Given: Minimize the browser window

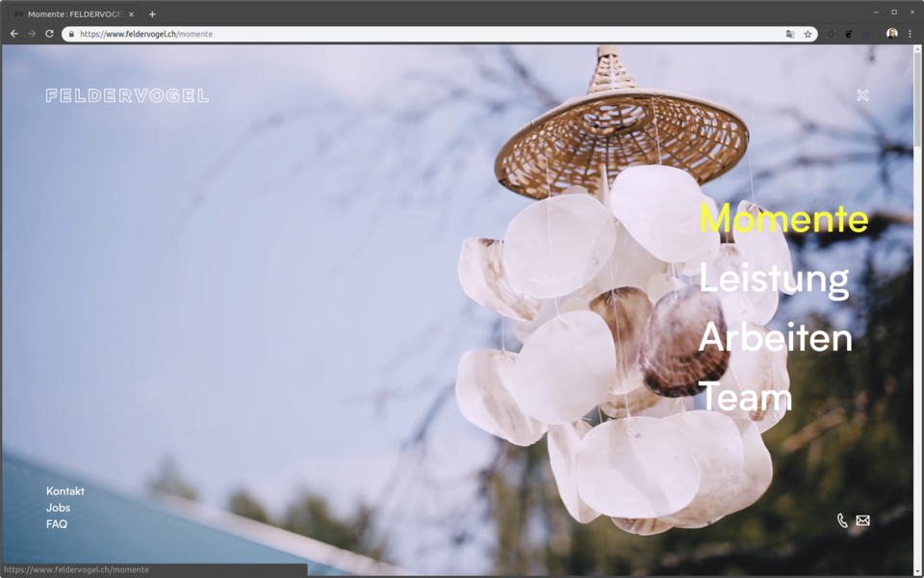Looking at the screenshot, I should [876, 13].
